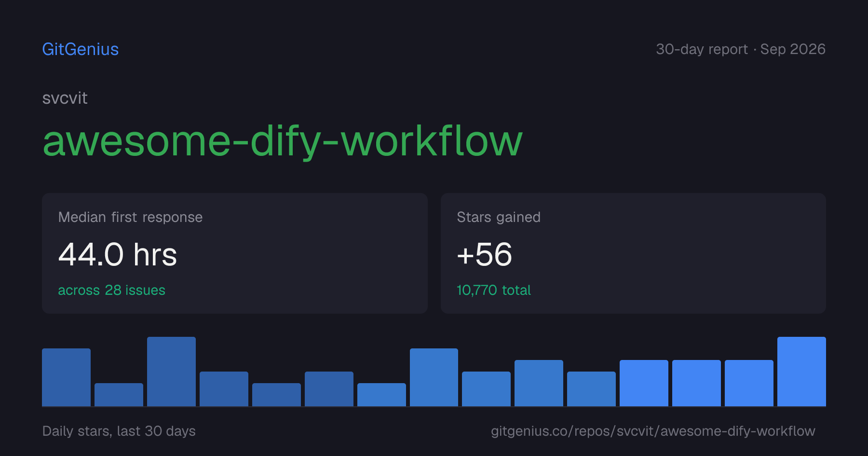Select the Stars gained card
The image size is (868, 456).
[x=633, y=253]
